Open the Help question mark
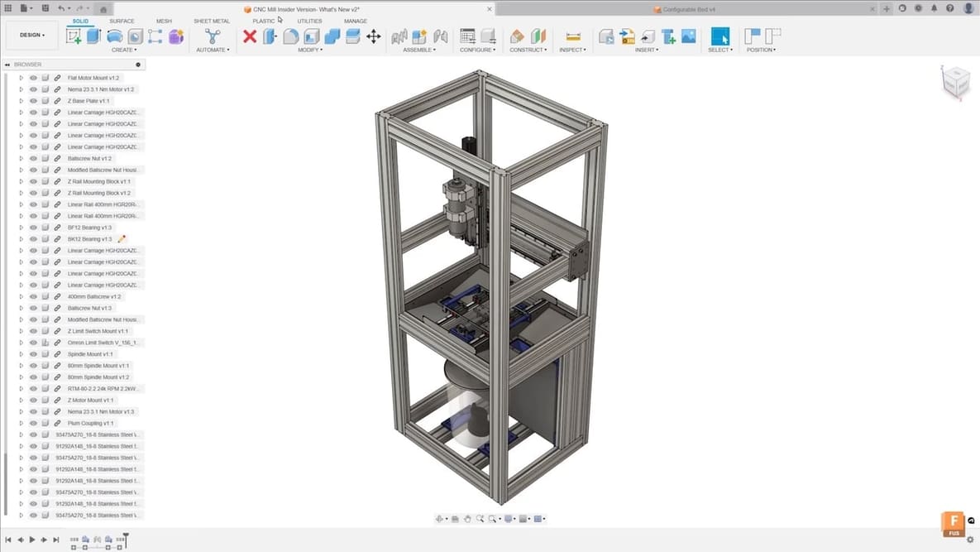This screenshot has width=980, height=552. pos(950,9)
